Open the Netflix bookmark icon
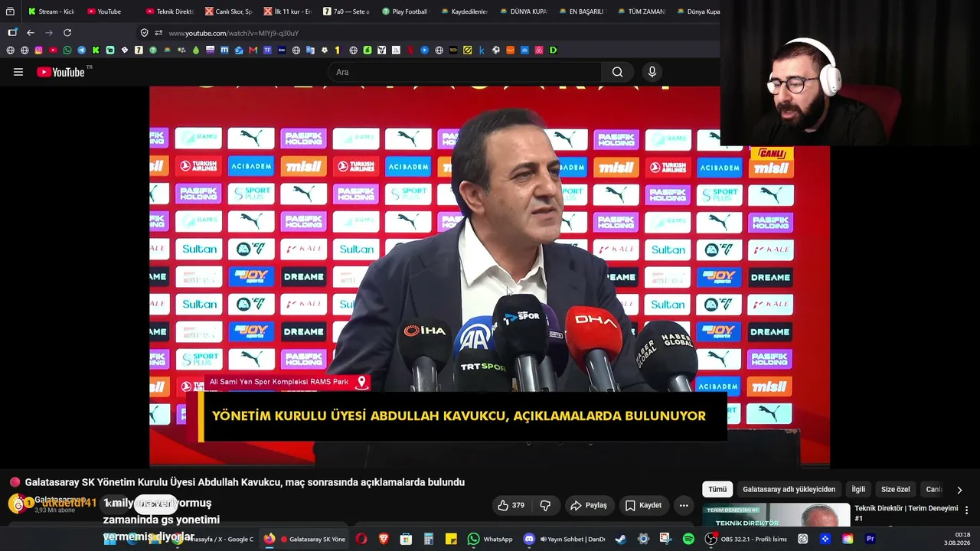The image size is (980, 551). [410, 51]
